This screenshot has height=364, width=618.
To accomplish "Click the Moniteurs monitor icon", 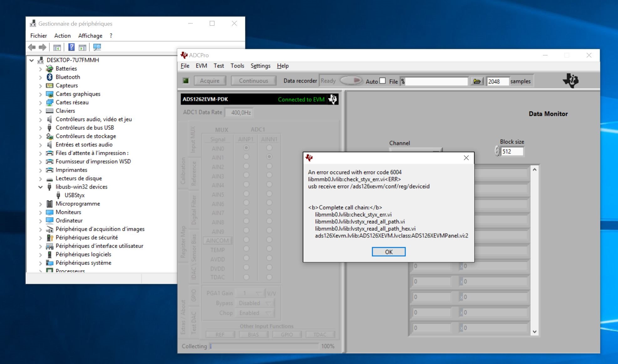I will point(49,212).
